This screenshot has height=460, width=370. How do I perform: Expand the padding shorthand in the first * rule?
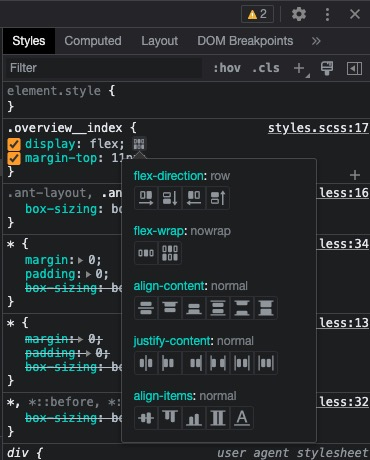(x=88, y=274)
